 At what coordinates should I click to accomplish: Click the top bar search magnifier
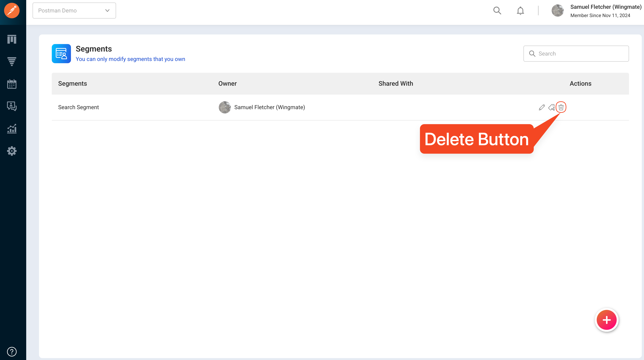point(497,11)
